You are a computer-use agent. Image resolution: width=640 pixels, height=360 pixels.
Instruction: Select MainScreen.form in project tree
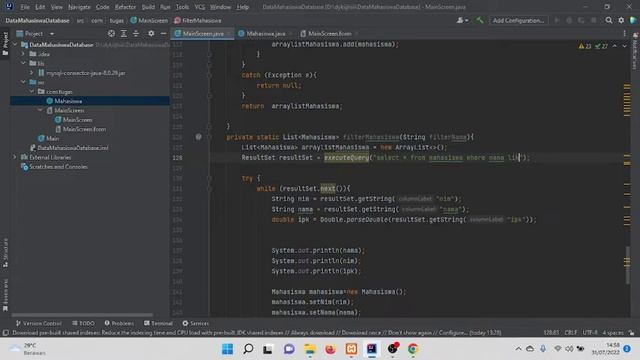84,129
